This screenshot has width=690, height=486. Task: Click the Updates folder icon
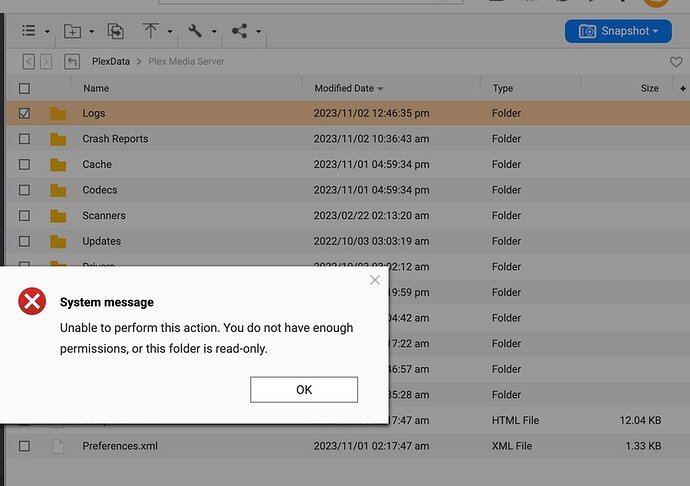coord(58,241)
